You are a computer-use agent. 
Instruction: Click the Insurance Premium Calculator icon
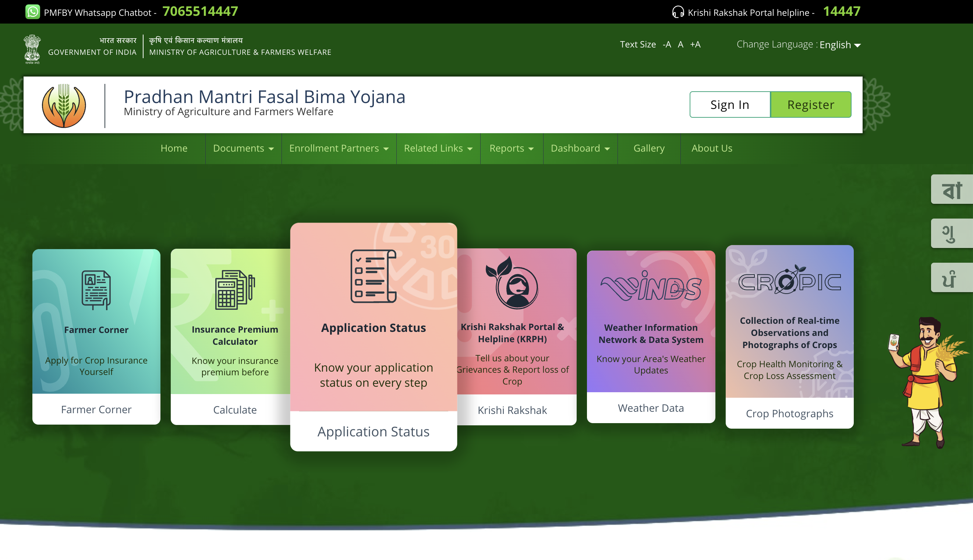click(235, 290)
